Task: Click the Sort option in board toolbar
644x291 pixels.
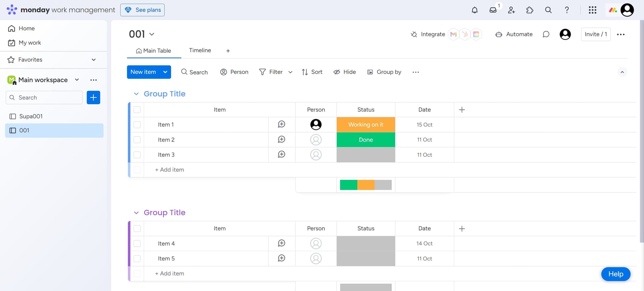Action: (x=312, y=72)
